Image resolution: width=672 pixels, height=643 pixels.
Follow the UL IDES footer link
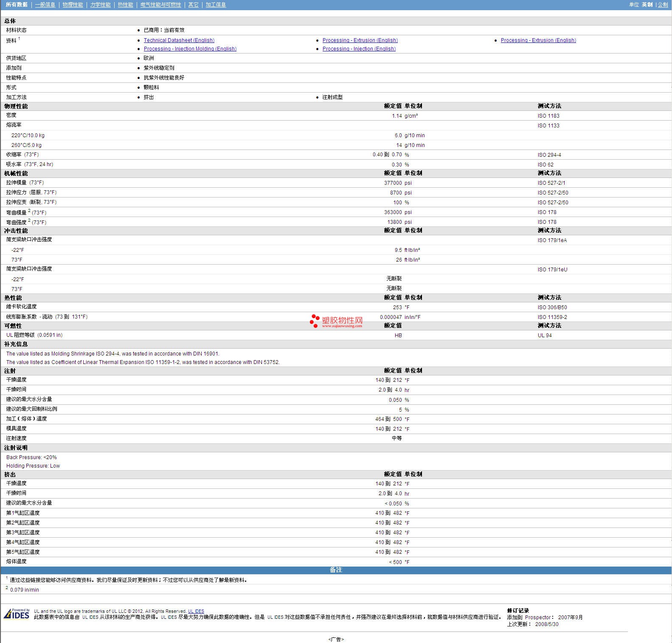point(196,611)
